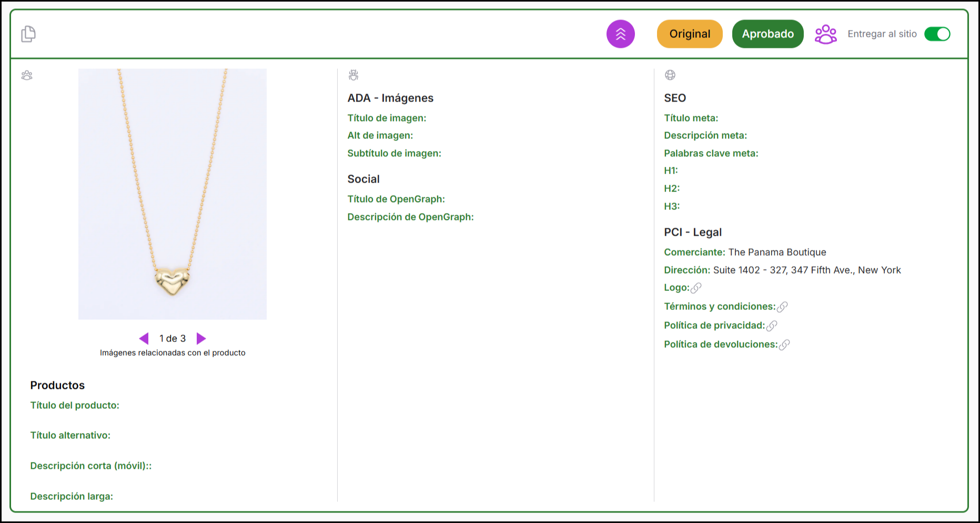980x523 pixels.
Task: Open the Términos y condiciones link icon
Action: pos(782,307)
